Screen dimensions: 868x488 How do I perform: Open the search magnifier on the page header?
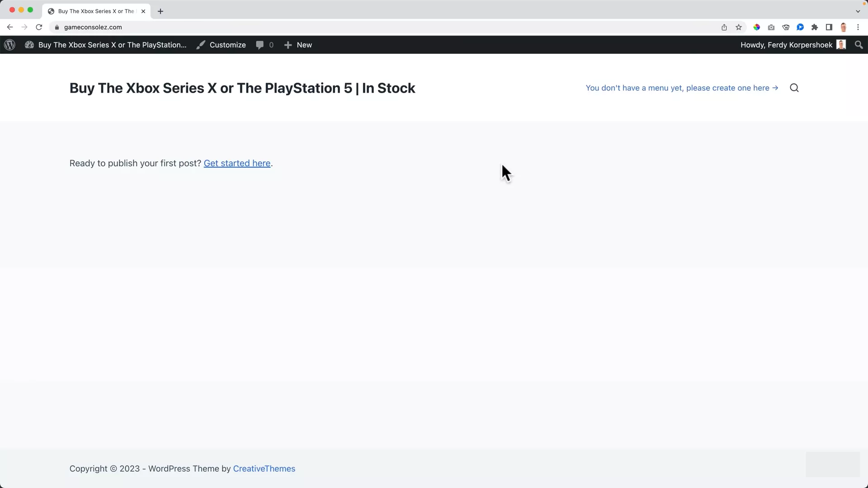794,88
